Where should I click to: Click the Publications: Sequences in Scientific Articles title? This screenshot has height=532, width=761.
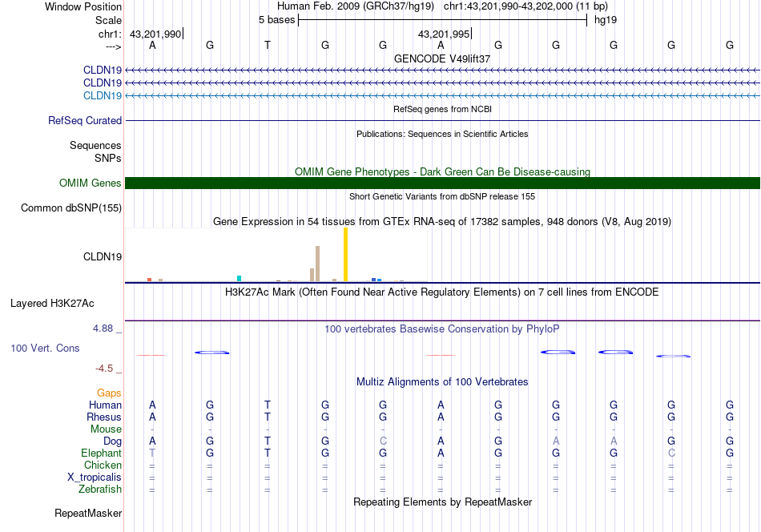point(442,134)
